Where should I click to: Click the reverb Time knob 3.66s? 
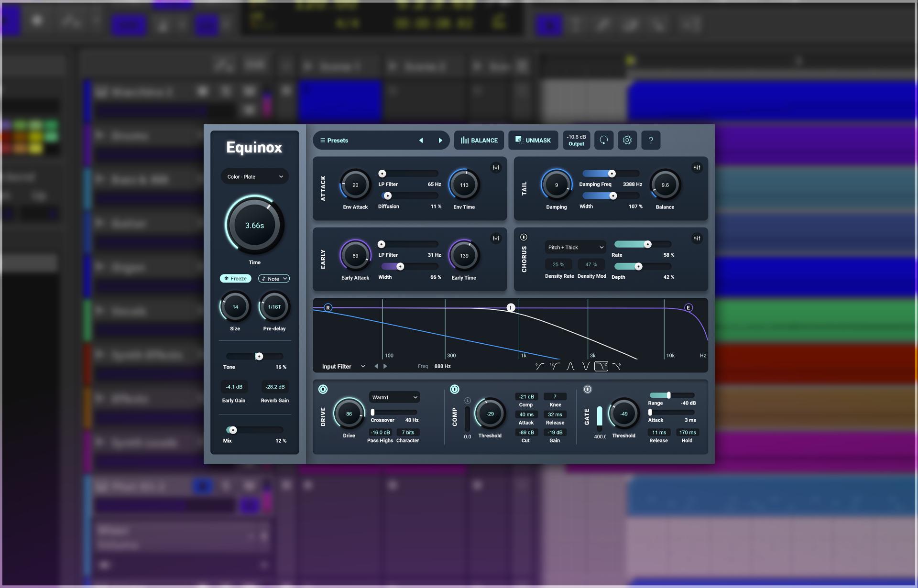click(x=254, y=225)
